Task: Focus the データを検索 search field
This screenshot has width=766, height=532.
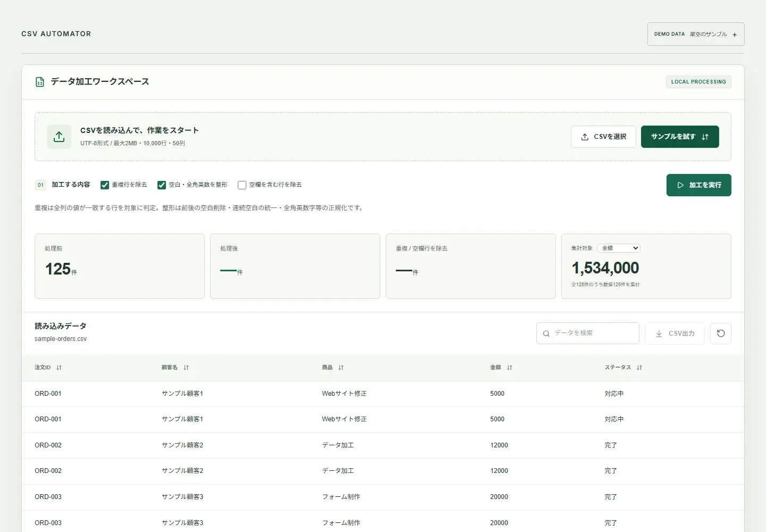Action: click(x=588, y=334)
